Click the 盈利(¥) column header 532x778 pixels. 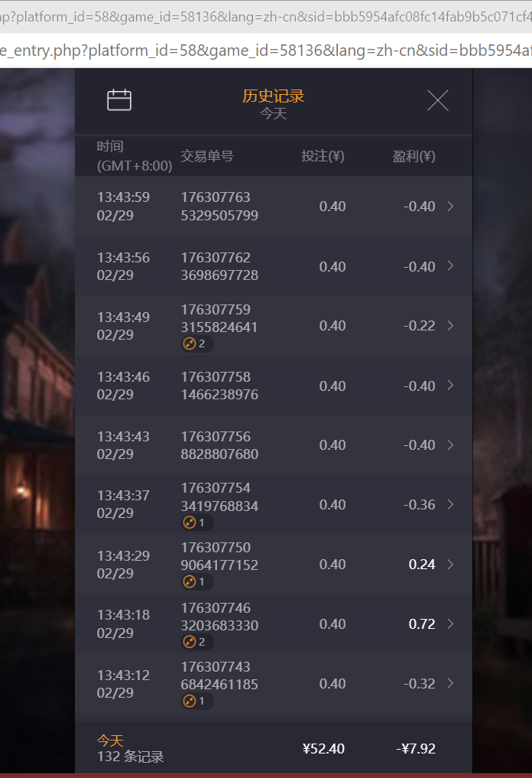click(x=414, y=156)
